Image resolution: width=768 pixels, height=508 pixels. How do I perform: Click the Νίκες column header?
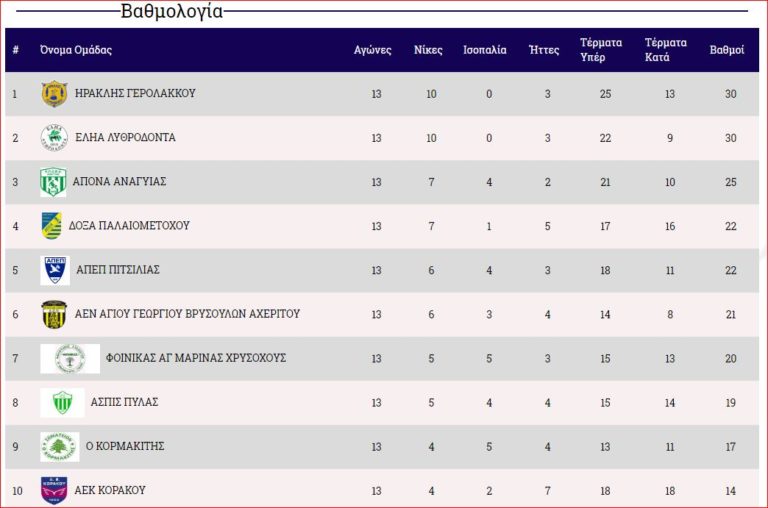pyautogui.click(x=428, y=50)
